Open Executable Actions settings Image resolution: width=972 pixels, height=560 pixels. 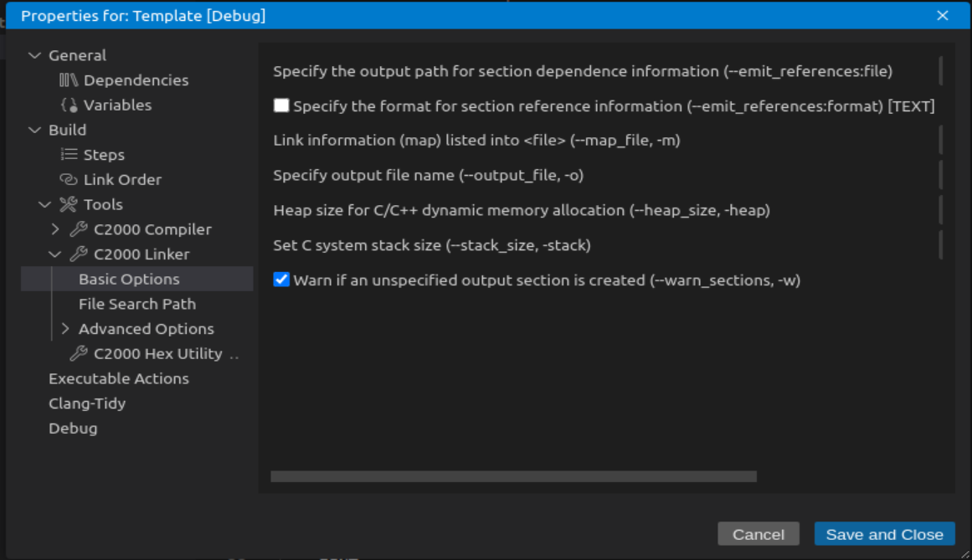pos(118,378)
